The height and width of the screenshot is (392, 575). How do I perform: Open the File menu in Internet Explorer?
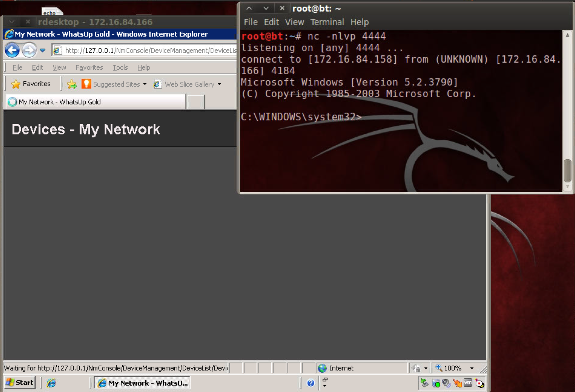click(17, 67)
